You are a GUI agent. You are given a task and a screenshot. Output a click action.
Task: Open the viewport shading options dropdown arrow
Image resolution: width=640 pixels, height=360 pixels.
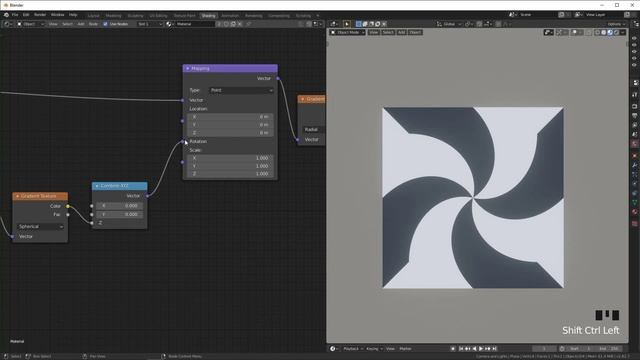point(623,32)
